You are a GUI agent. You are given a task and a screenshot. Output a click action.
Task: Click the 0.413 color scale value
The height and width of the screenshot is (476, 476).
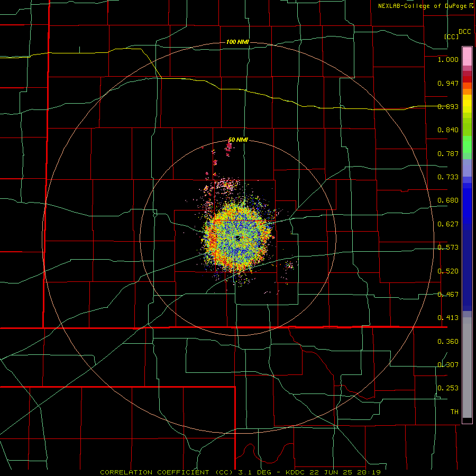pyautogui.click(x=448, y=318)
